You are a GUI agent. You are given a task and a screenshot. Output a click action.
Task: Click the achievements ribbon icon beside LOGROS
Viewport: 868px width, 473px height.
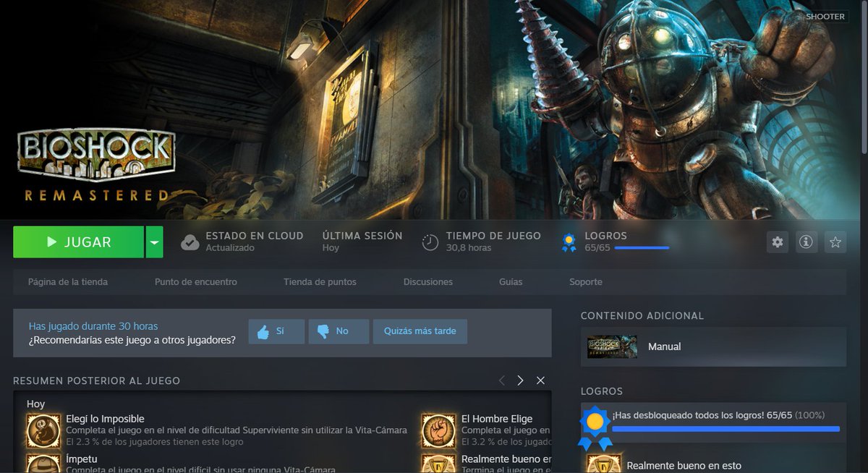tap(569, 242)
